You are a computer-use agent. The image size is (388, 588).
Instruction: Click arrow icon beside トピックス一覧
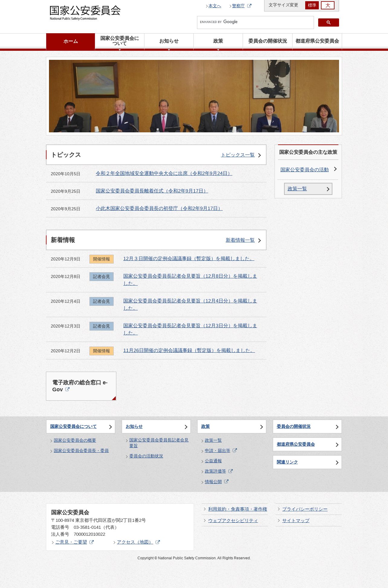point(259,155)
